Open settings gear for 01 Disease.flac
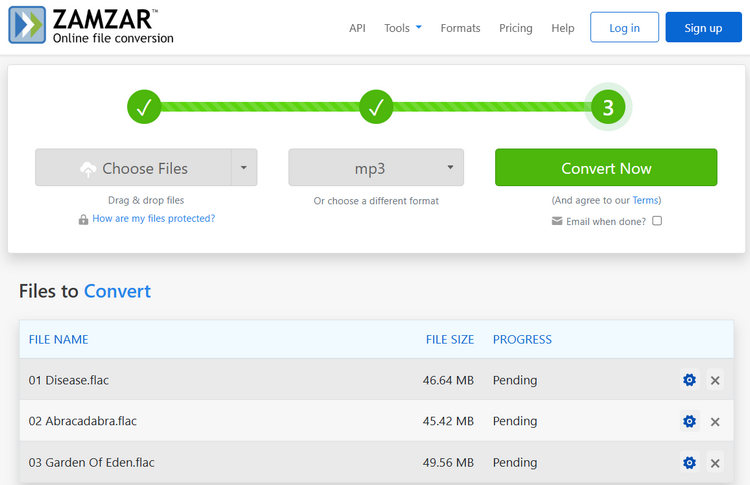750x485 pixels. 689,380
